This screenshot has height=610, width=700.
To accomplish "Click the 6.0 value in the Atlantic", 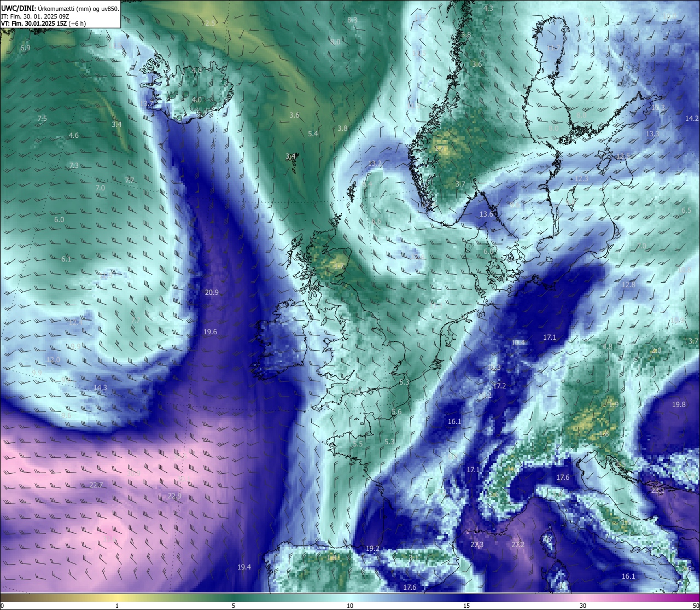I will pos(59,220).
